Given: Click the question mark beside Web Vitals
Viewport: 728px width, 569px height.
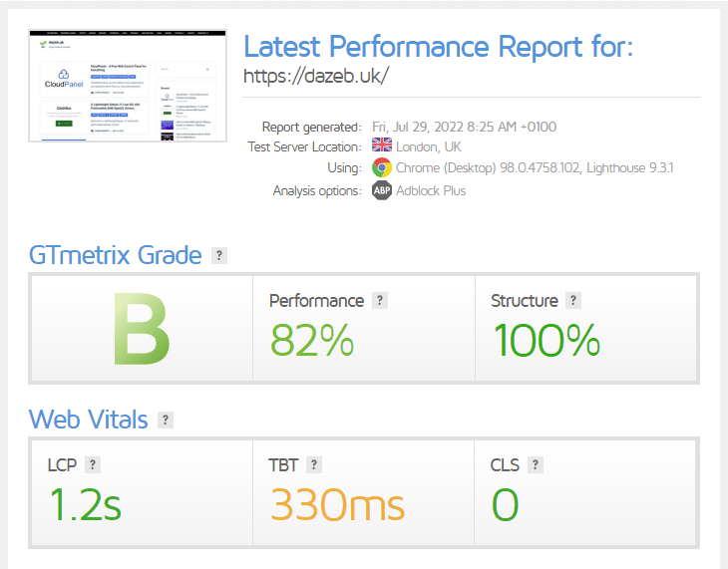Looking at the screenshot, I should pos(166,421).
